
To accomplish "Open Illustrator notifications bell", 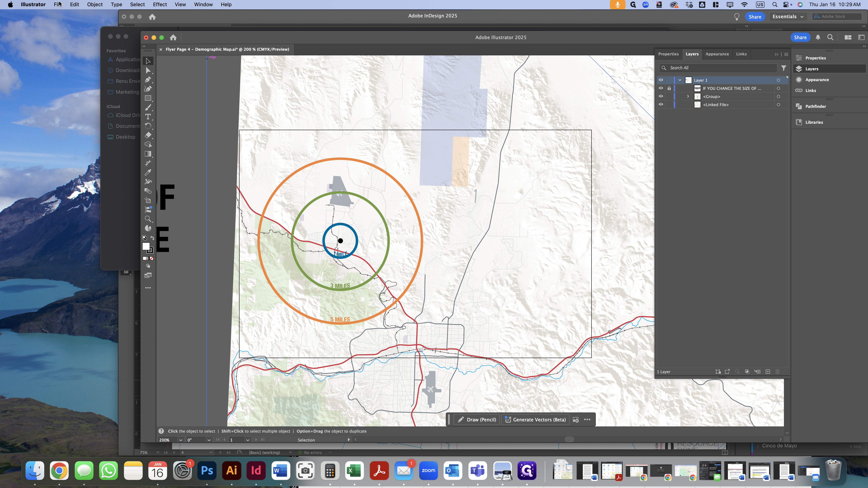I will 818,37.
